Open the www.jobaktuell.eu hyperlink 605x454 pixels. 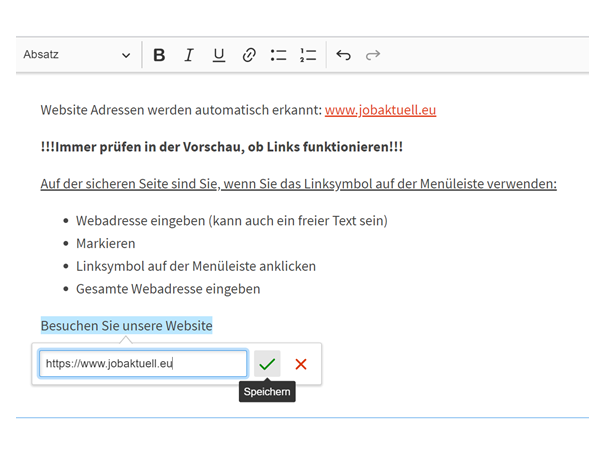(x=380, y=110)
